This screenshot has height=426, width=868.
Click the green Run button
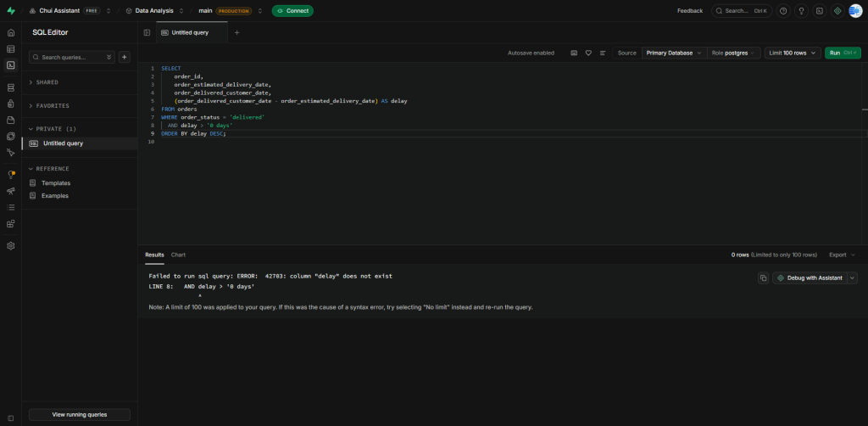pyautogui.click(x=843, y=53)
